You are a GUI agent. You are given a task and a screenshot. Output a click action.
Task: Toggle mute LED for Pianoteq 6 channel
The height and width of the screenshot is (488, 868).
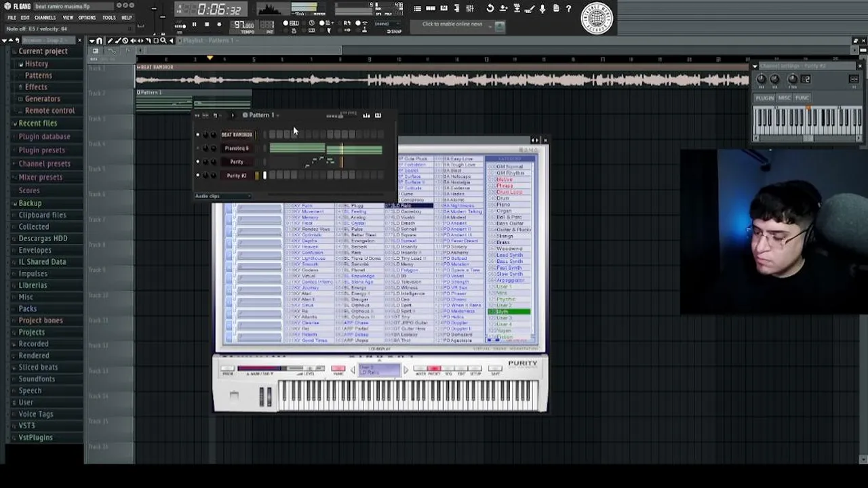click(x=198, y=148)
